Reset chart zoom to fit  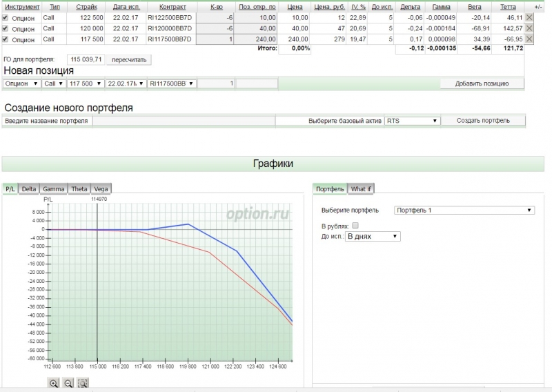(83, 383)
